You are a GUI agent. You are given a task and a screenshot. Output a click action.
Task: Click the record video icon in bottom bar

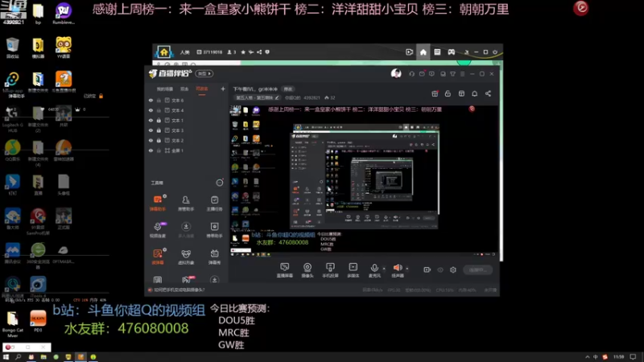pos(427,269)
